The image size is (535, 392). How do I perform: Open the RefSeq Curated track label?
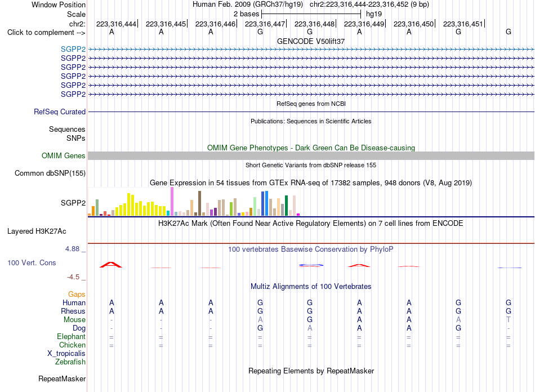coord(60,112)
